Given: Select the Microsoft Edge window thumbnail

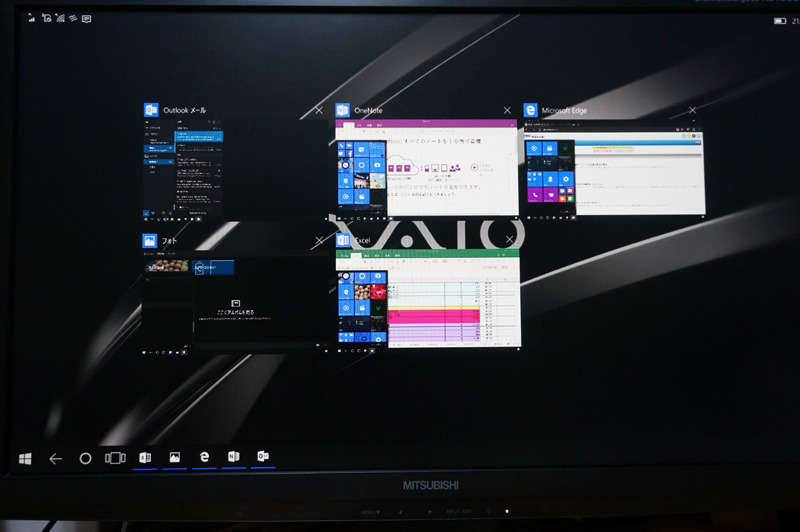Looking at the screenshot, I should (614, 168).
